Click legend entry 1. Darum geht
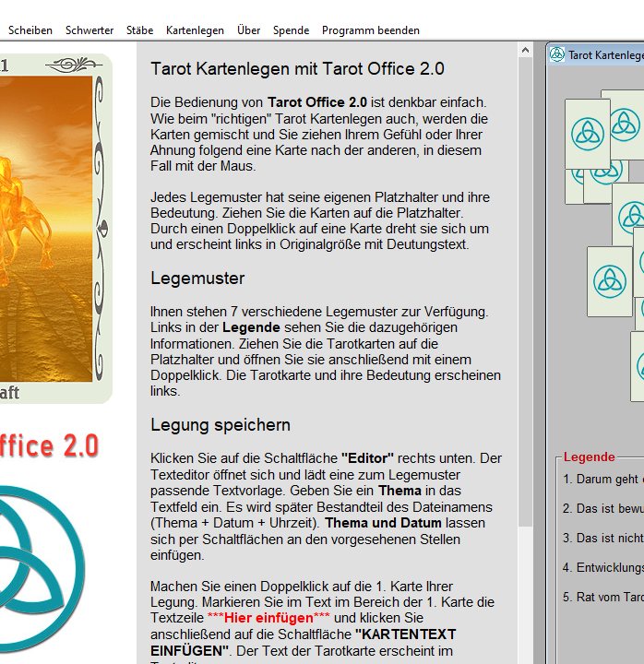Viewport: 644px width, 664px height. [x=603, y=479]
